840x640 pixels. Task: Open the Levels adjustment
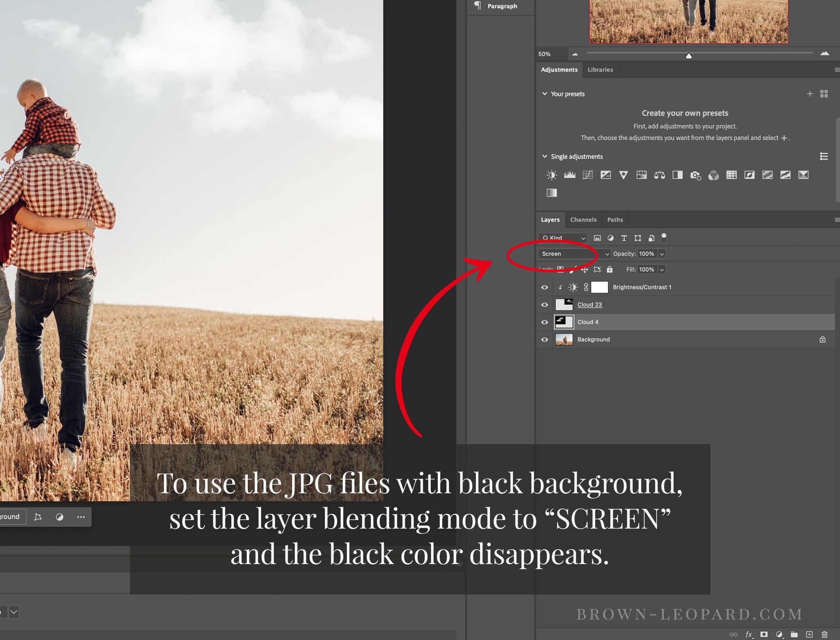pyautogui.click(x=570, y=175)
